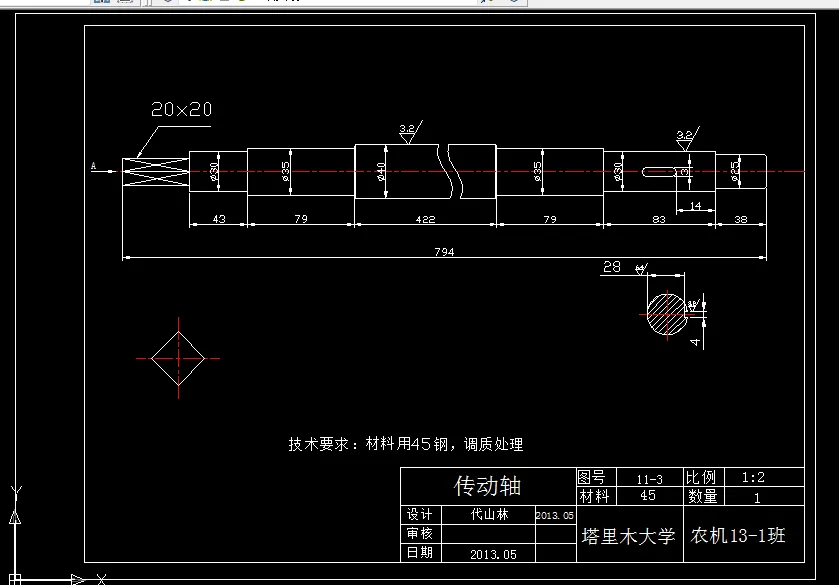Viewport: 839px width, 585px height.
Task: Click the 422 dimension under the shaft
Action: [427, 219]
